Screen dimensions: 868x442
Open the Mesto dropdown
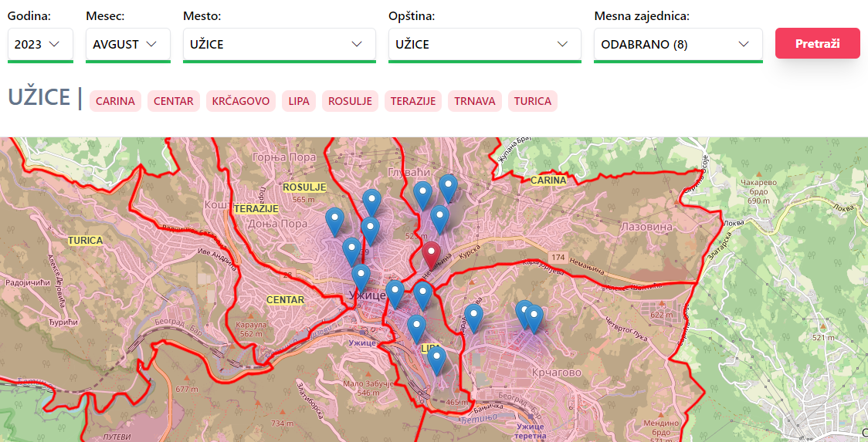coord(279,45)
